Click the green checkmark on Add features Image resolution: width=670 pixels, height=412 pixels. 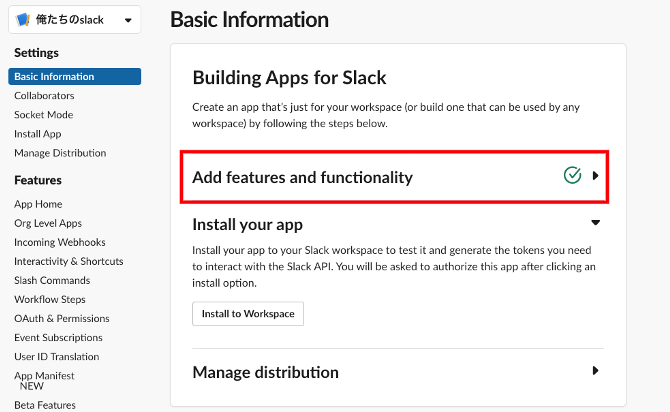point(572,176)
